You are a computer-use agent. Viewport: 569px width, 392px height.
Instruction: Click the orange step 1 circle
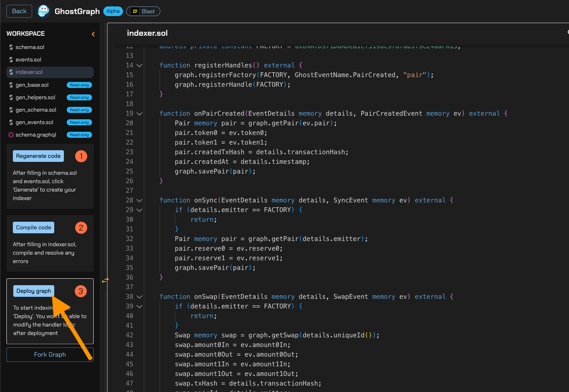tap(81, 156)
